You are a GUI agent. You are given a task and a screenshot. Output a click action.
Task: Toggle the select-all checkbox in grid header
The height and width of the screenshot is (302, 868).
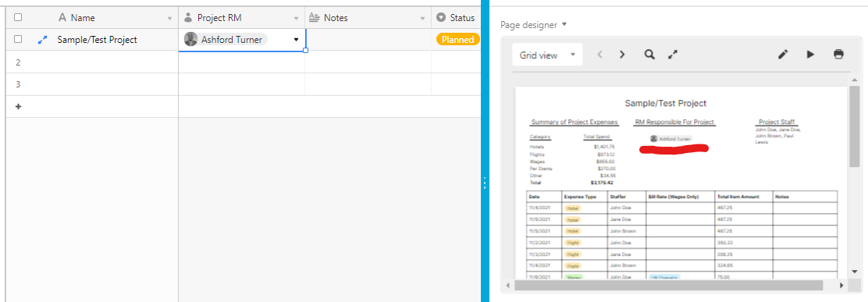(18, 18)
